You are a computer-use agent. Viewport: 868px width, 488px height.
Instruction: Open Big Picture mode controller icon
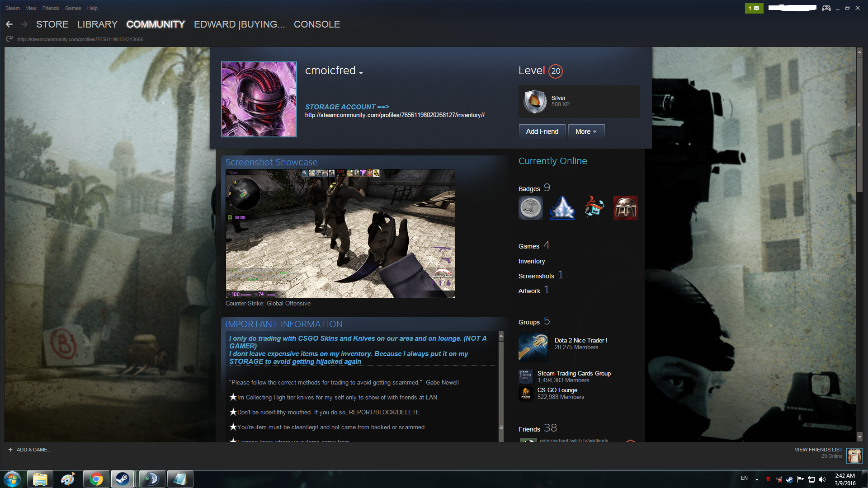(826, 8)
